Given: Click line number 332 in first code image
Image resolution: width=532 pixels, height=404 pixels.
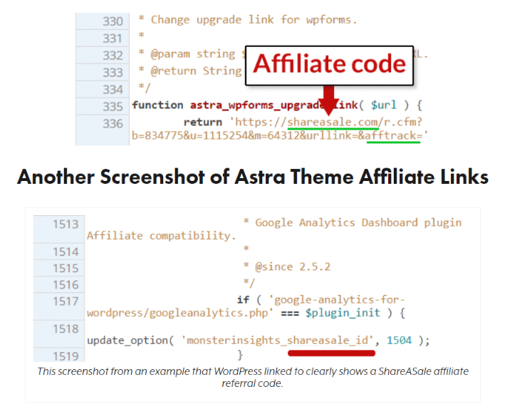Looking at the screenshot, I should tap(113, 56).
